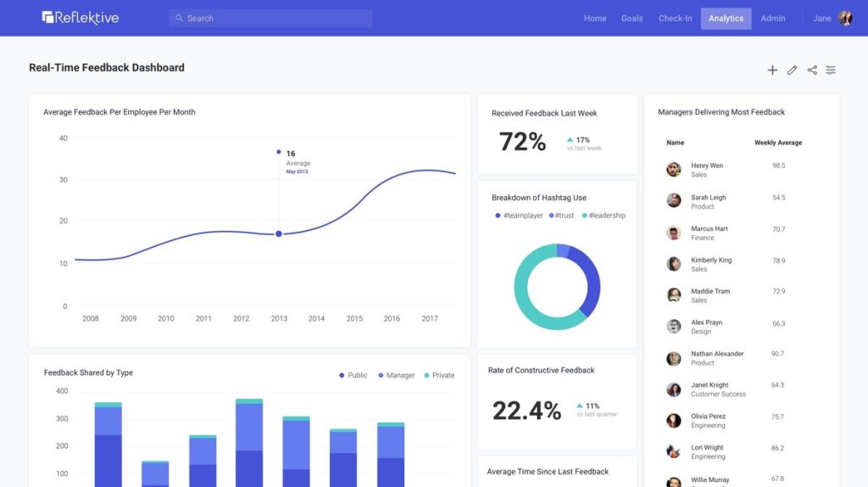The image size is (868, 487).
Task: Click the pencil edit dashboard icon
Action: (792, 70)
